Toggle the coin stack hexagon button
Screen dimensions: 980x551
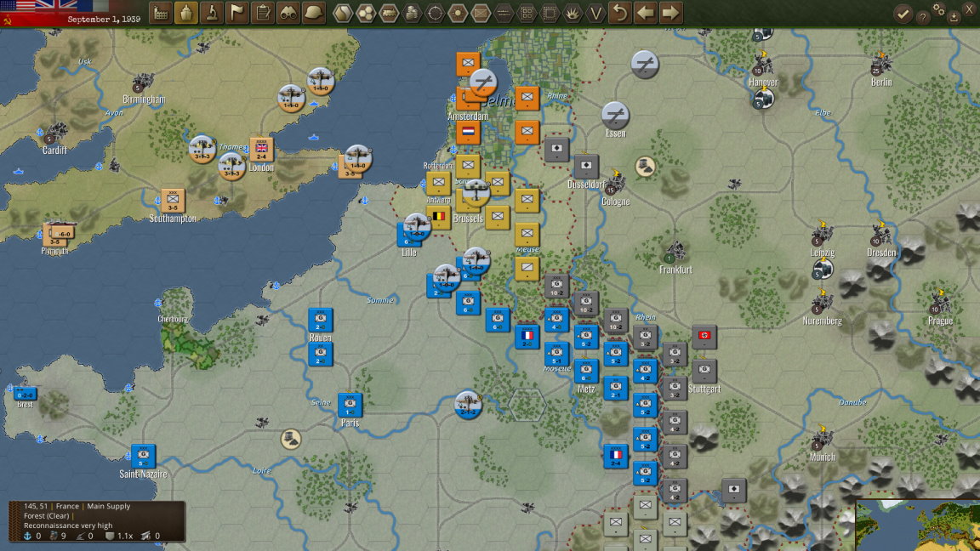point(412,13)
